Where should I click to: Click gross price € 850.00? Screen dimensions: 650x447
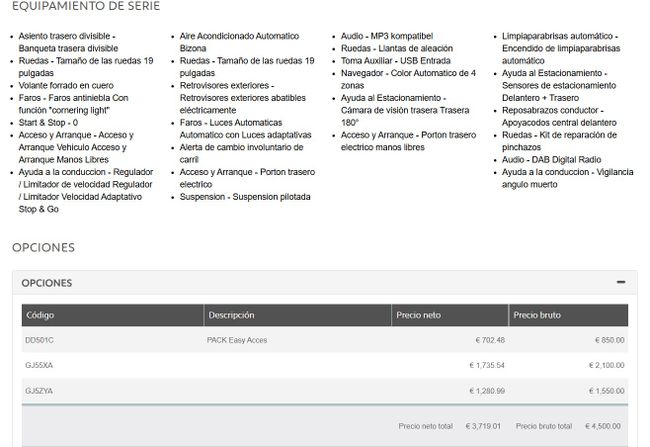tap(609, 340)
